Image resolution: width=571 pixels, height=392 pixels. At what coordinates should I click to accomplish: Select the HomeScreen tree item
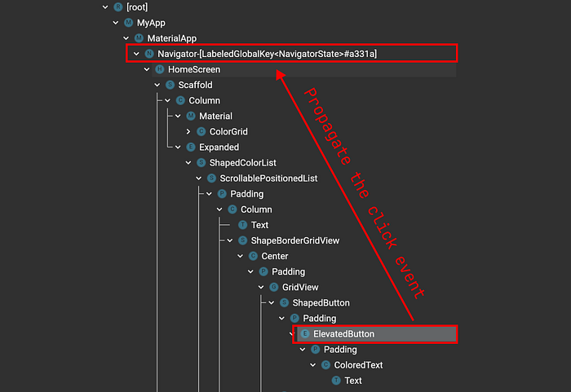point(303,69)
